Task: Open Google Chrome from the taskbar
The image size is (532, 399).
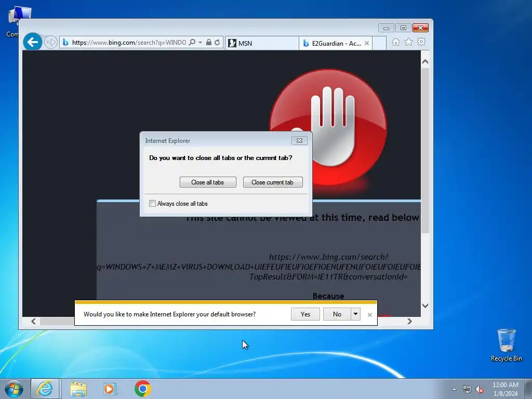Action: point(142,389)
